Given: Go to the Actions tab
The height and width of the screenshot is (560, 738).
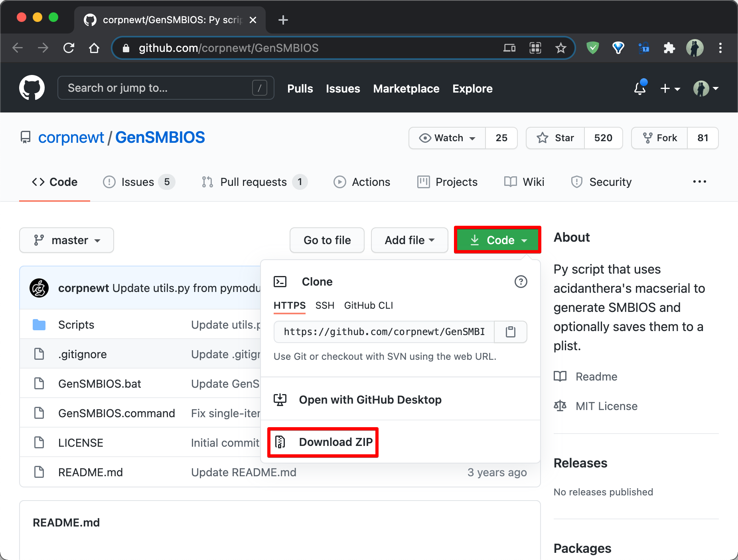Looking at the screenshot, I should click(362, 182).
